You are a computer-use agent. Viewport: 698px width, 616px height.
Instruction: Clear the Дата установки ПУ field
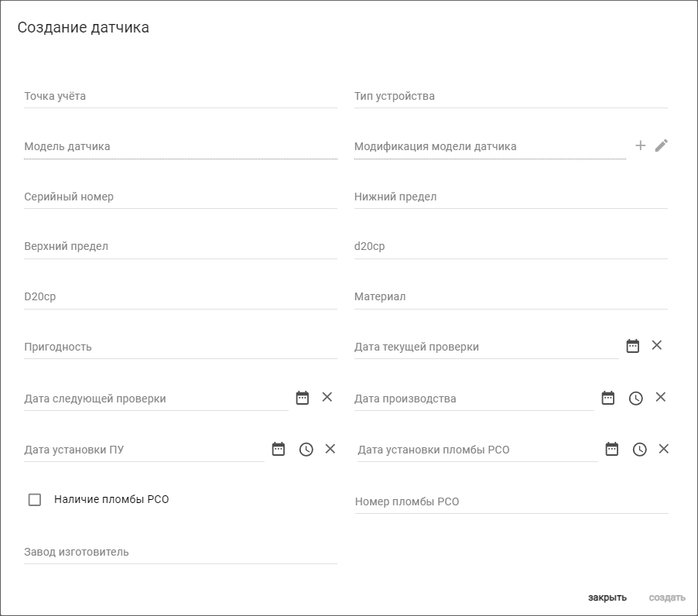click(x=330, y=449)
